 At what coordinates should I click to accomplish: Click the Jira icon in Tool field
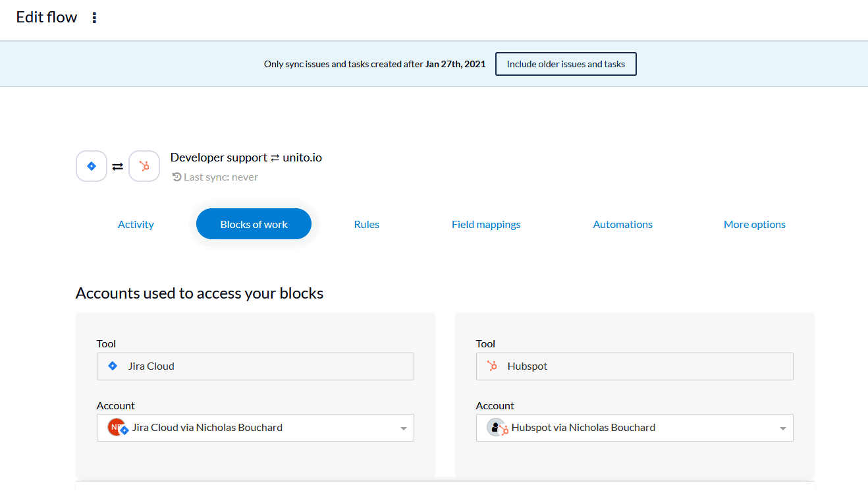[x=113, y=366]
